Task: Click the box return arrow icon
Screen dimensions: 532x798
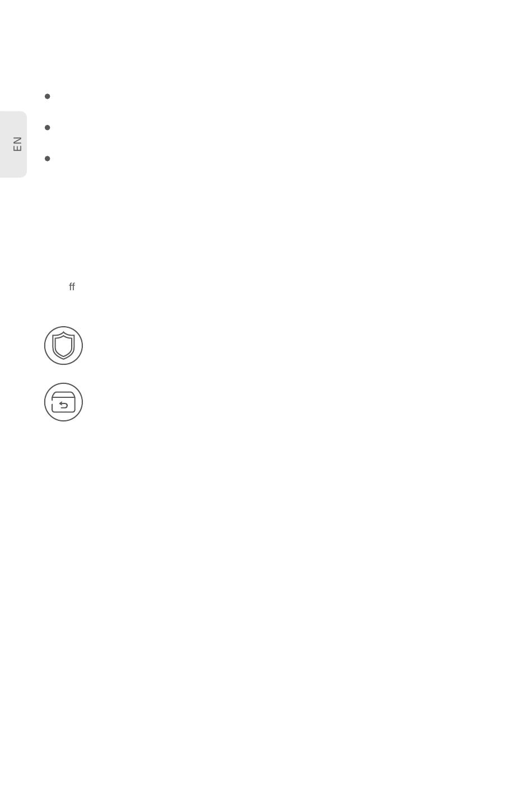Action: [x=63, y=402]
